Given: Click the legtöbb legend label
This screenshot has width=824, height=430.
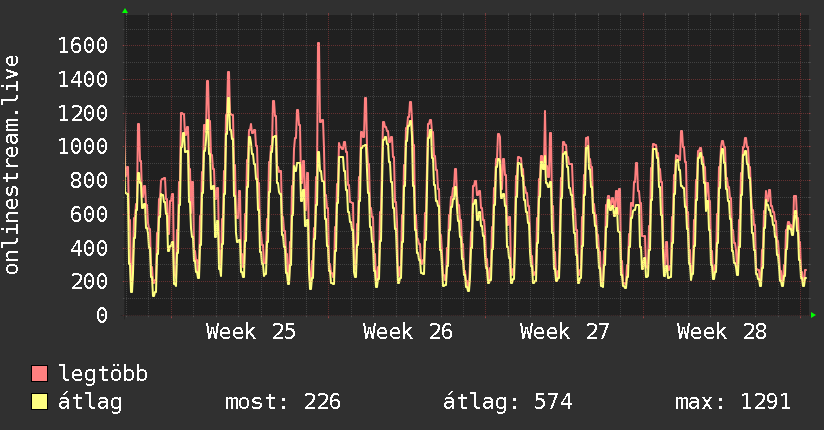Looking at the screenshot, I should pyautogui.click(x=103, y=374).
